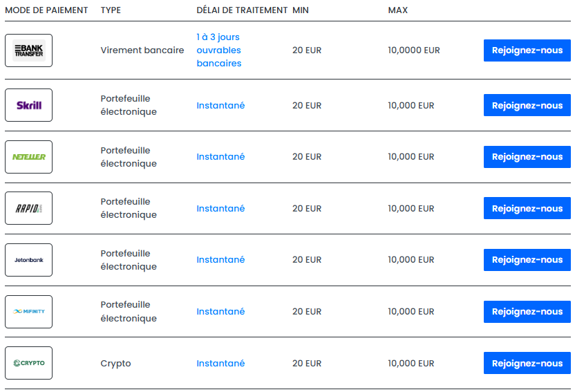Click Instantané link in Skrill row
The width and height of the screenshot is (575, 392).
click(x=220, y=106)
